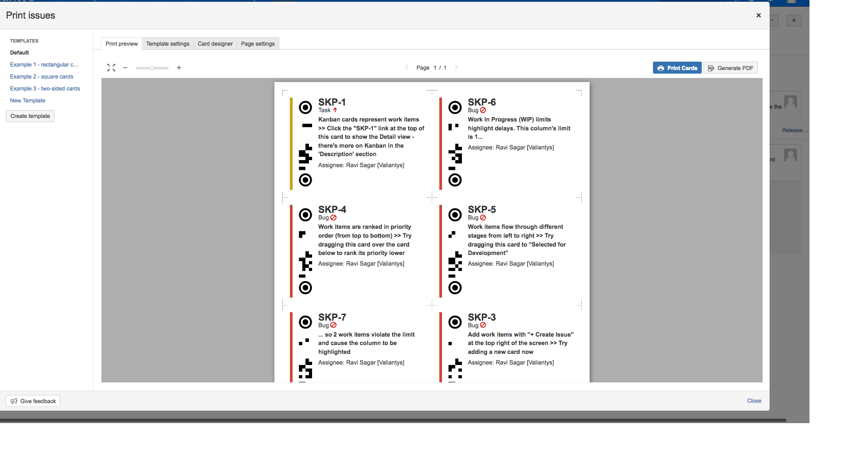Open the Page settings tab
The image size is (868, 463).
pyautogui.click(x=258, y=43)
